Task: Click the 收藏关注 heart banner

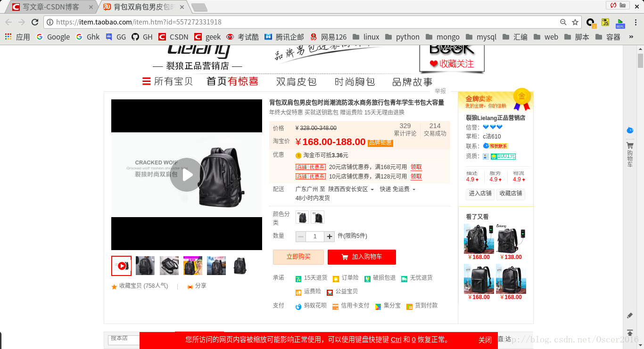Action: [452, 64]
